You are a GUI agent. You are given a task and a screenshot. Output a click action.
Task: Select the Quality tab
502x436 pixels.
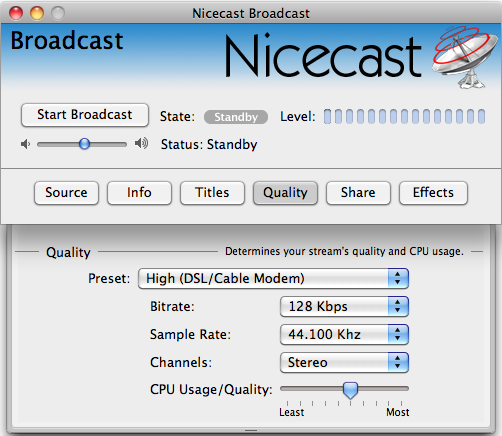point(285,193)
